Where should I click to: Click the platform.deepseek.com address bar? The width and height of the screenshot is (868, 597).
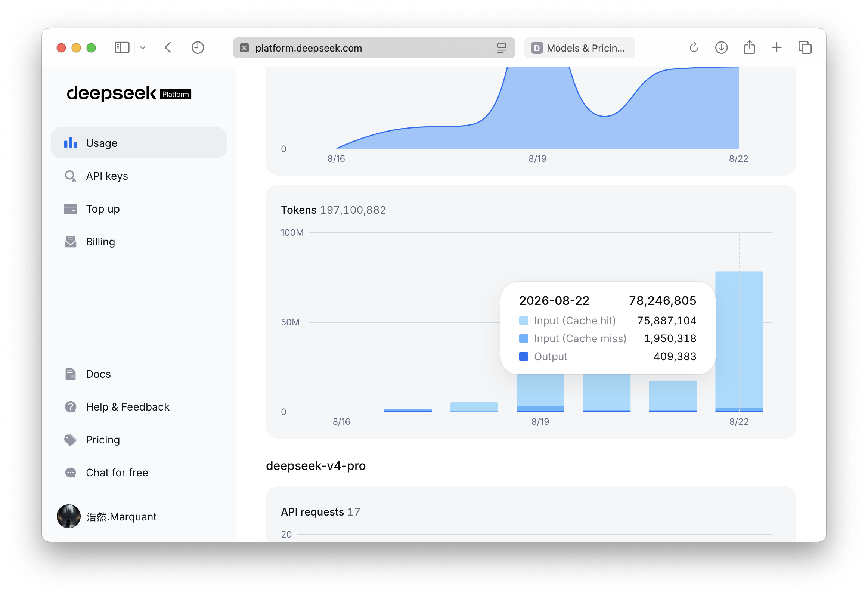tap(373, 48)
